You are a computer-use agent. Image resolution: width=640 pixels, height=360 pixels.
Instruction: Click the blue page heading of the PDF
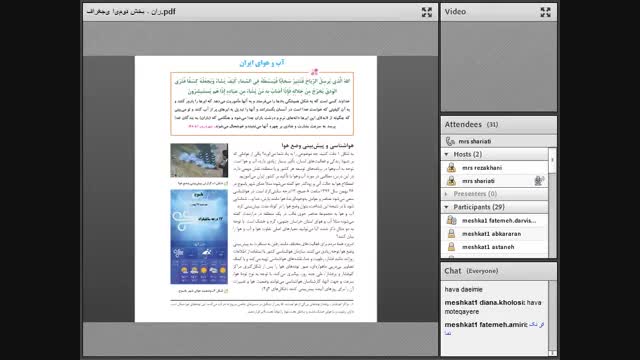click(262, 63)
